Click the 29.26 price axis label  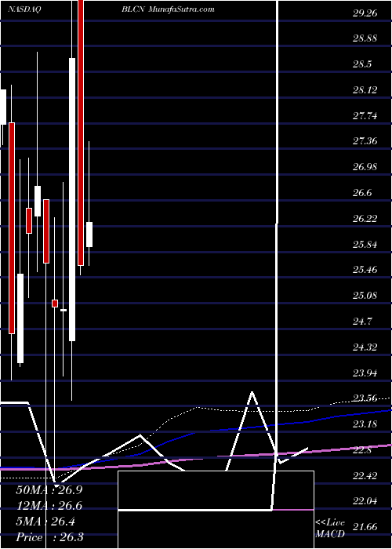click(365, 13)
